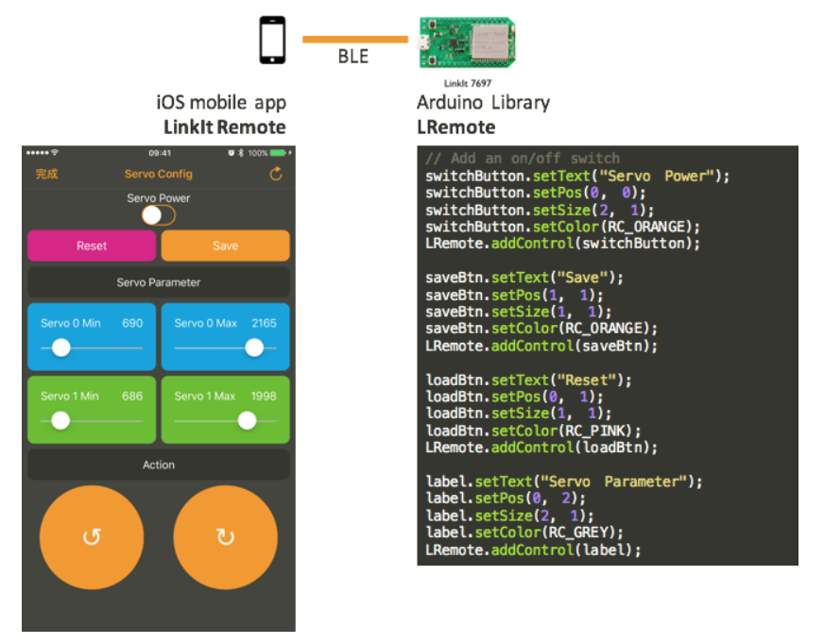Image resolution: width=824 pixels, height=644 pixels.
Task: Click the 2165 value of Servo 0 Max
Action: (x=264, y=323)
